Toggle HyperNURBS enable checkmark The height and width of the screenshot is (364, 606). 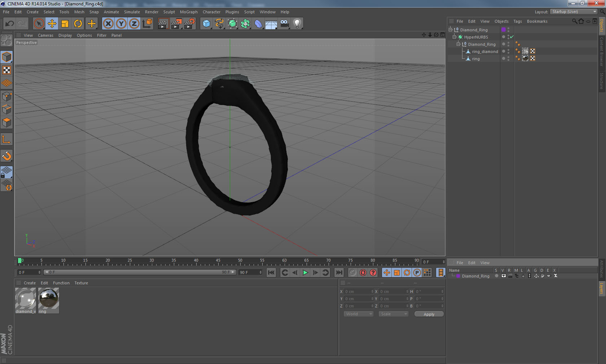click(x=512, y=37)
